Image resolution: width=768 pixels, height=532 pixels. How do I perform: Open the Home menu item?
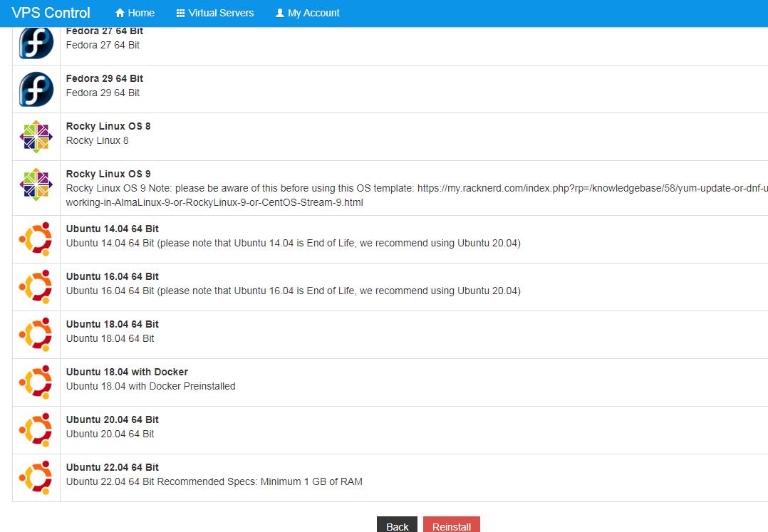click(x=135, y=14)
